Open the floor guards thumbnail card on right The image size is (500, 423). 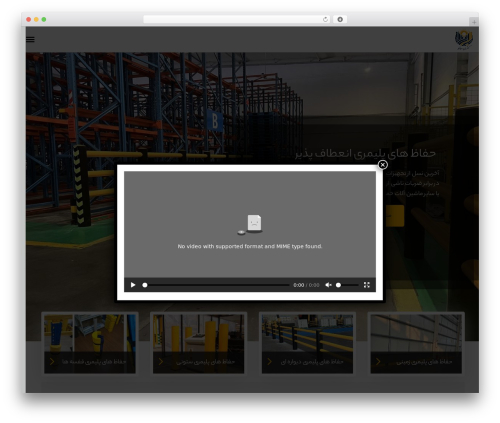(x=416, y=344)
